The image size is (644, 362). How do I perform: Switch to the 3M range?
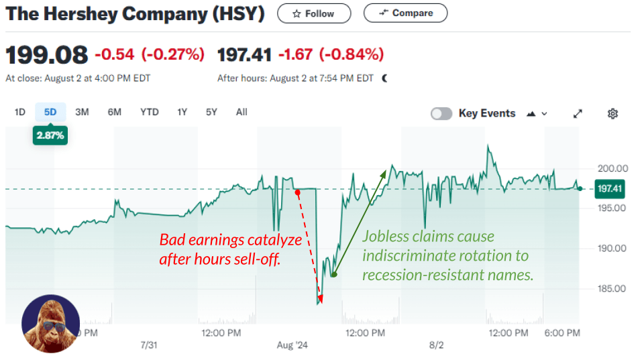(82, 112)
